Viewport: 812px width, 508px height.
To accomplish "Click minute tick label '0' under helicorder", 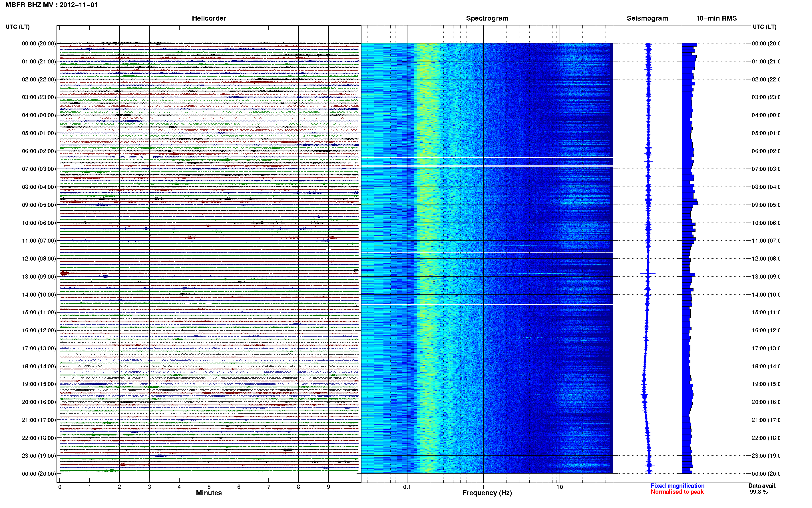I will click(x=60, y=487).
